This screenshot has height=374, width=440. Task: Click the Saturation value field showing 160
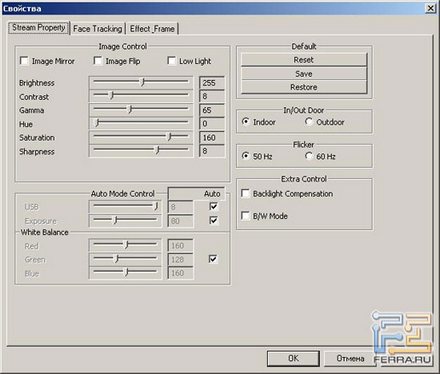click(212, 137)
